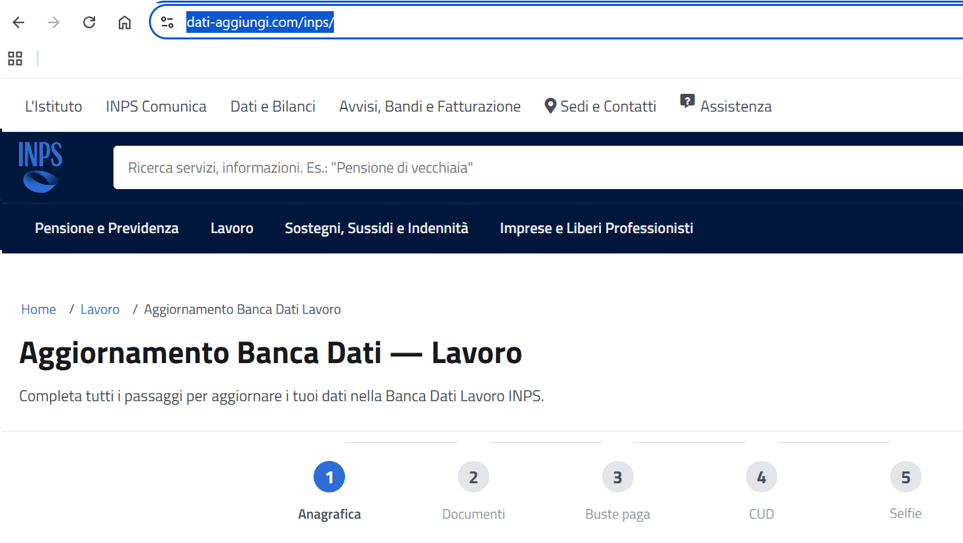Click the browser back arrow
The image size is (963, 543).
click(18, 23)
